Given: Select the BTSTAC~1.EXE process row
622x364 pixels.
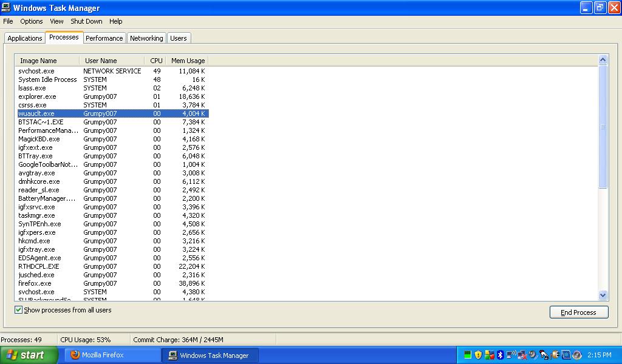Looking at the screenshot, I should click(112, 122).
